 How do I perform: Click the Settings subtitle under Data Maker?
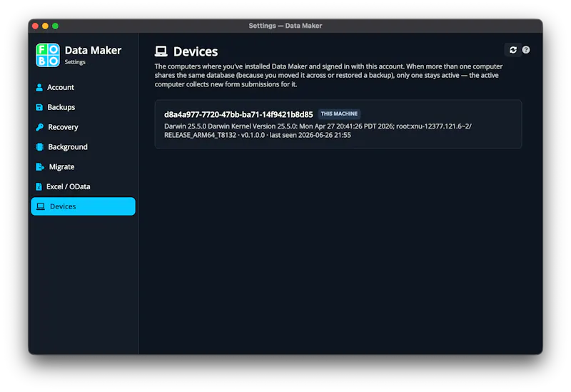[75, 62]
